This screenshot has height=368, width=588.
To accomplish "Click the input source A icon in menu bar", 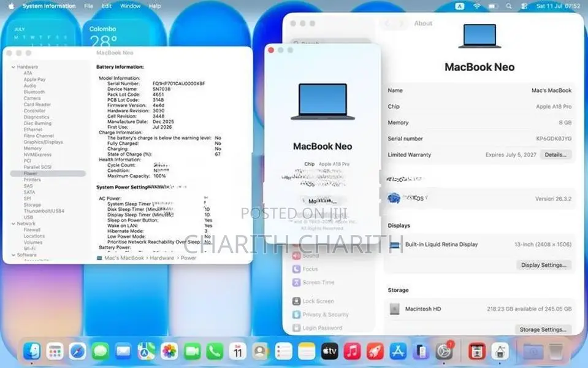I will pyautogui.click(x=460, y=6).
